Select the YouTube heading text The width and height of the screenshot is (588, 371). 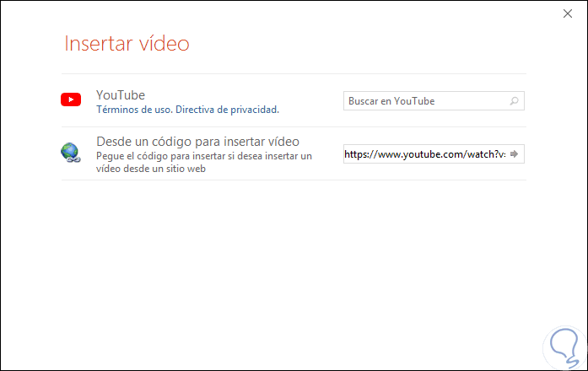(x=121, y=95)
